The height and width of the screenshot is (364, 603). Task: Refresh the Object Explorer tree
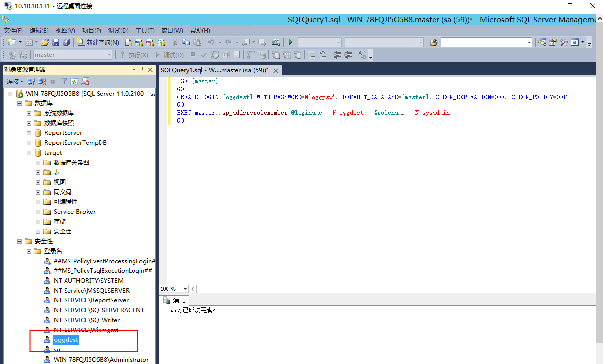[74, 81]
